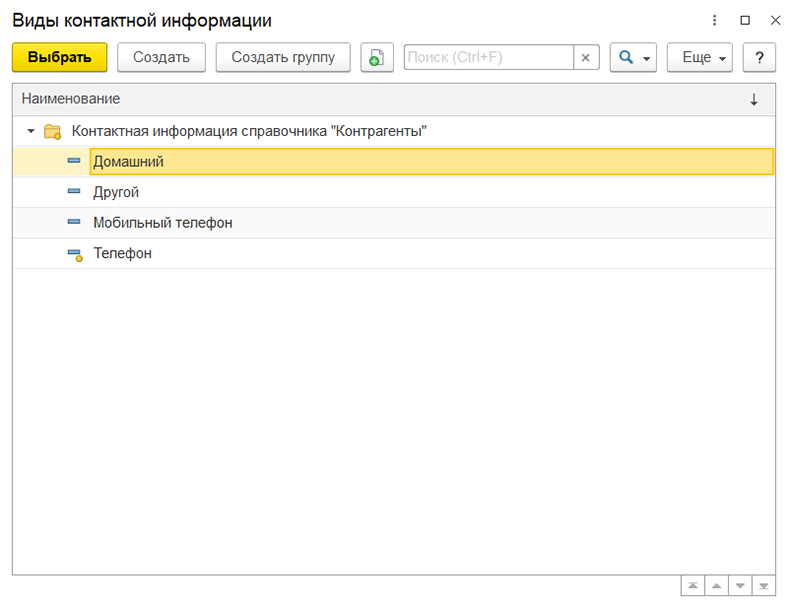
Task: Close the Виды контактной информации window
Action: coord(775,20)
